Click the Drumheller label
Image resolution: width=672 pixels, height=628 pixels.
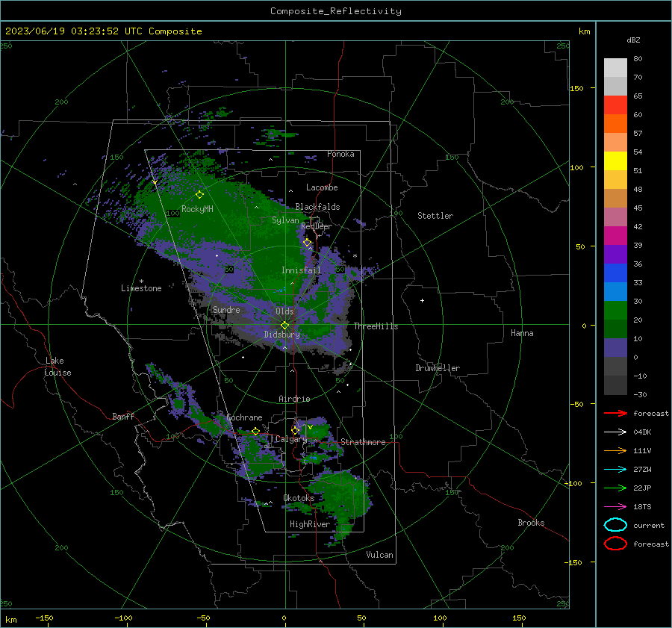[x=438, y=368]
